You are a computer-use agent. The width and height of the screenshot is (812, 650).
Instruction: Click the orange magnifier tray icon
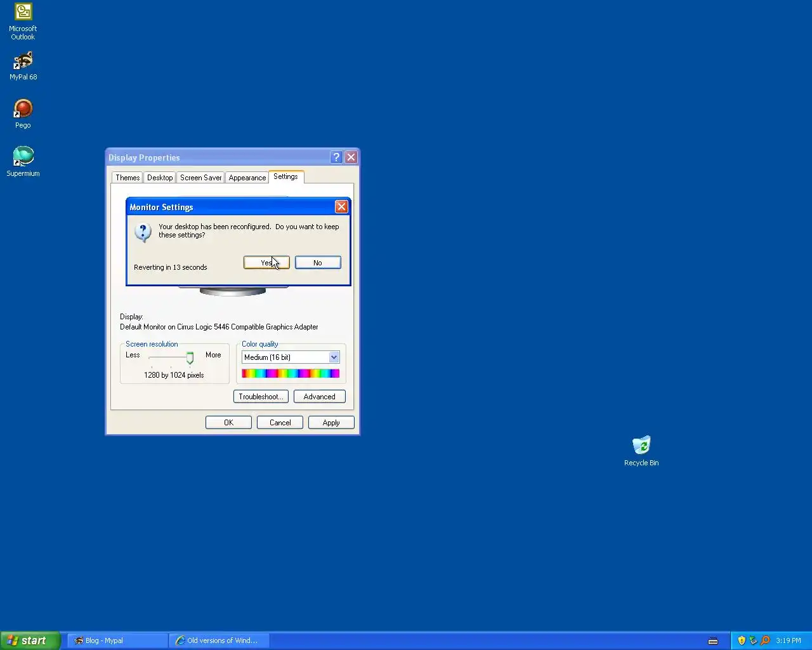(765, 640)
